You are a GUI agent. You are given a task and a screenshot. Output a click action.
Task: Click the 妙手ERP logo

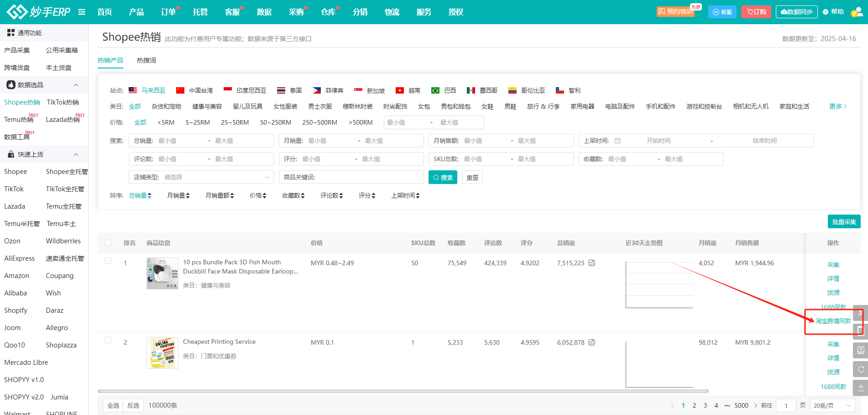(x=38, y=12)
